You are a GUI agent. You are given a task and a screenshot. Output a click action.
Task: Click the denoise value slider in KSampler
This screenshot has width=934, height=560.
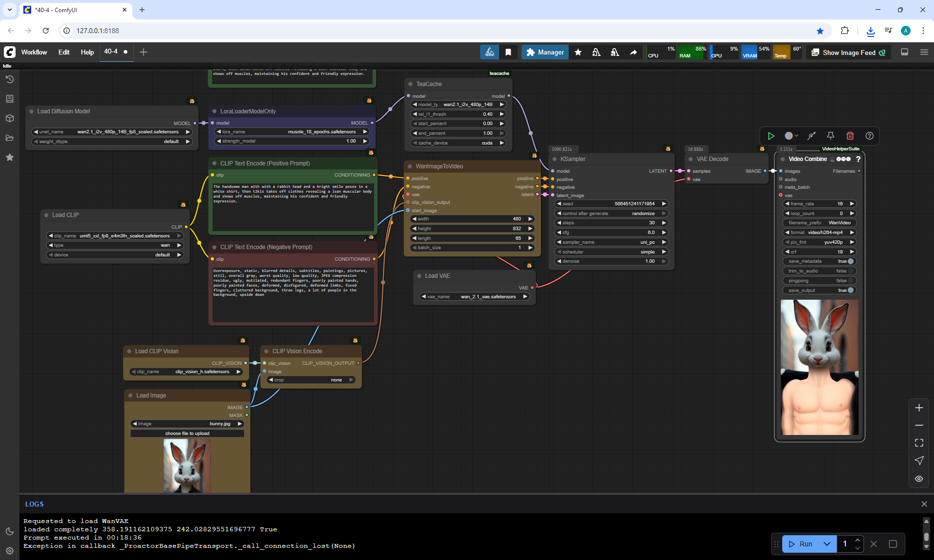pos(611,261)
